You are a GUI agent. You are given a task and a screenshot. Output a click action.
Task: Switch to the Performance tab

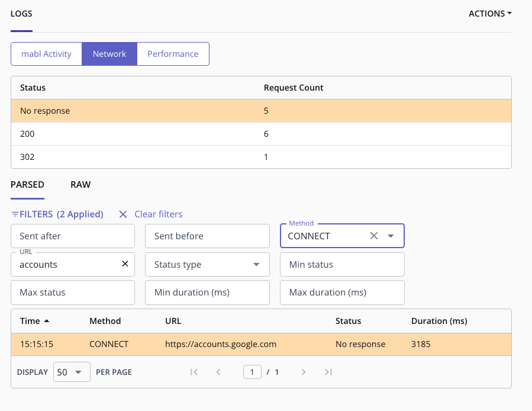coord(173,54)
